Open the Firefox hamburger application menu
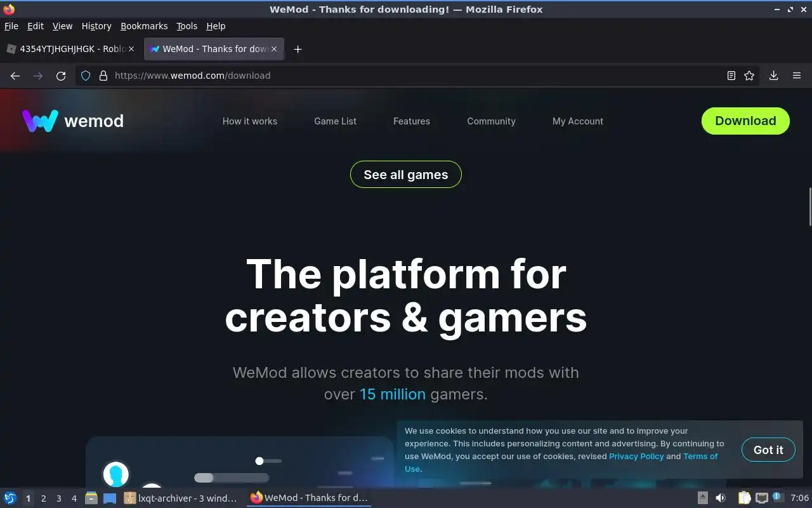Screen dimensions: 812x508 [x=797, y=76]
